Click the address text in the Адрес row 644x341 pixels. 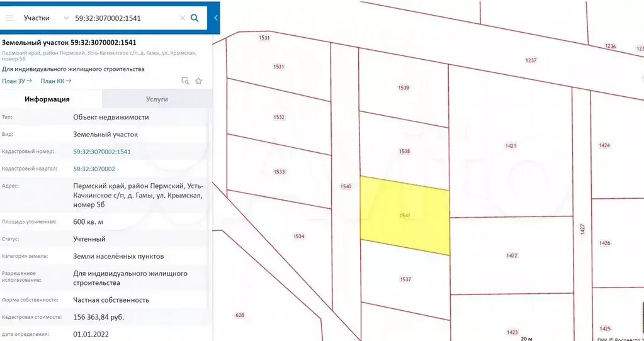[x=138, y=195]
